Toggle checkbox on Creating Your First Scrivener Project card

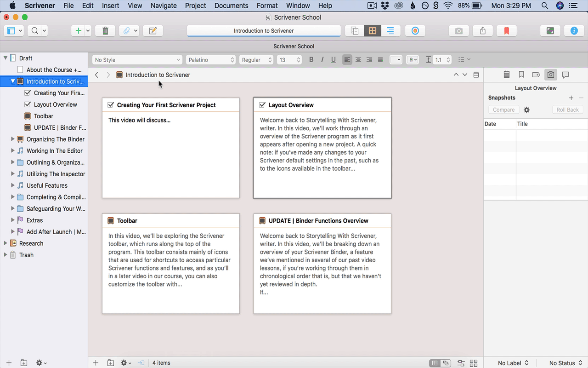(111, 105)
